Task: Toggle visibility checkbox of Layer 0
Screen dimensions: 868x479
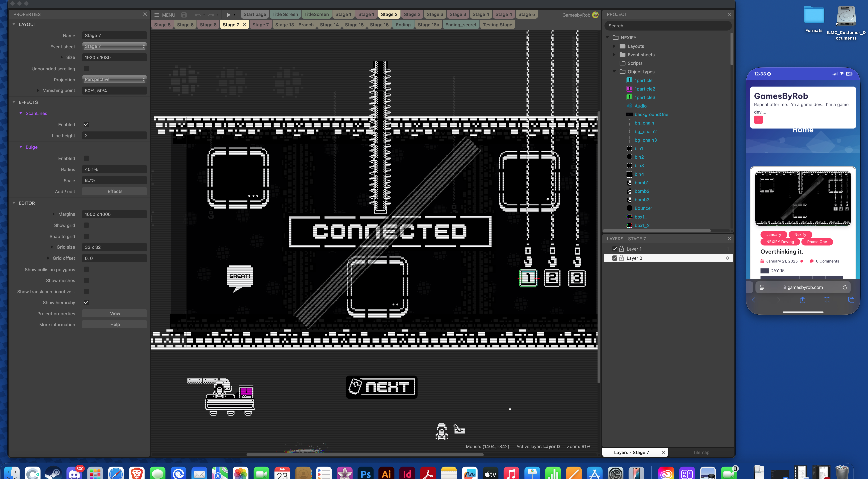Action: coord(614,258)
